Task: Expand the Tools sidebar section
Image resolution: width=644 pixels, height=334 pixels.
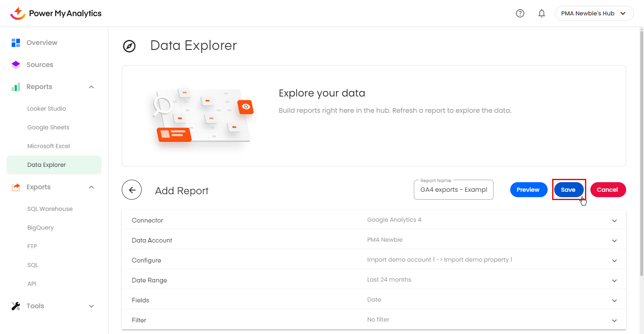Action: tap(91, 306)
